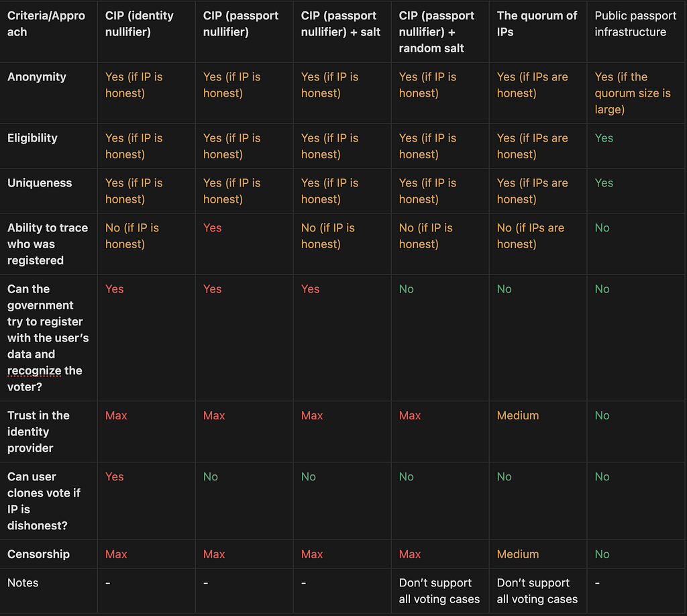Click the 'Uniqueness' row label
This screenshot has height=616, width=687.
coord(40,183)
